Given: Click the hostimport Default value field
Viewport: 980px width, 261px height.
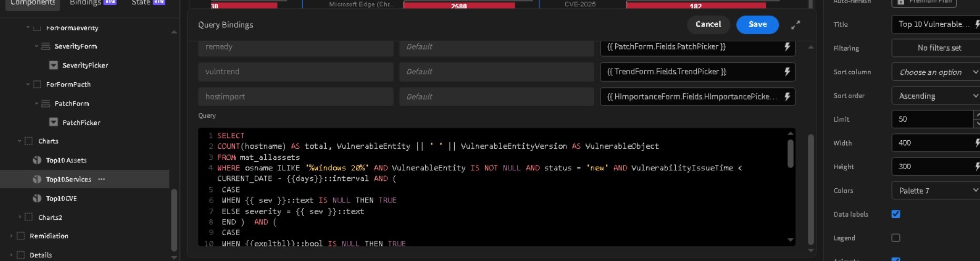Looking at the screenshot, I should pyautogui.click(x=496, y=97).
